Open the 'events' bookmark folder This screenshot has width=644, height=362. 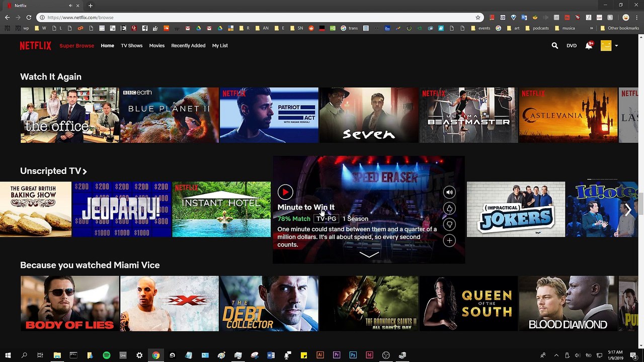click(480, 28)
